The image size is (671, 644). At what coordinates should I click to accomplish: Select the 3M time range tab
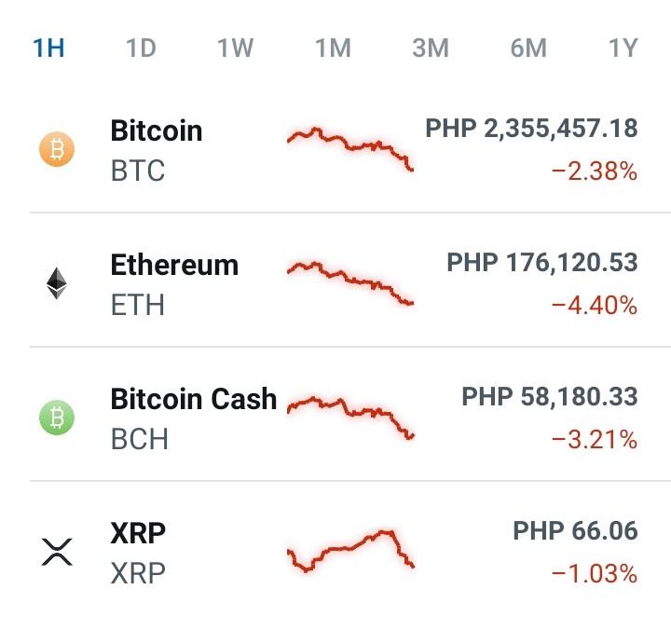tap(431, 48)
